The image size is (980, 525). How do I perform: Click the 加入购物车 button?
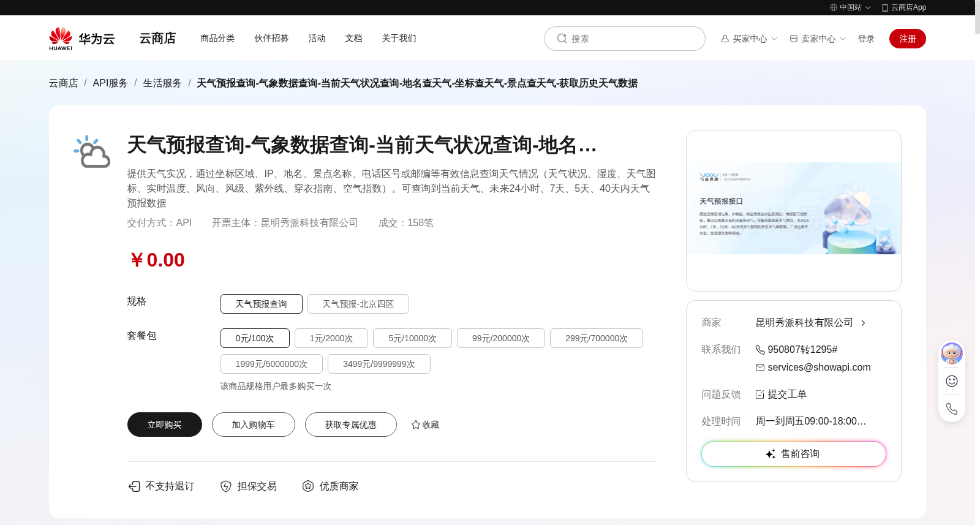click(x=254, y=425)
